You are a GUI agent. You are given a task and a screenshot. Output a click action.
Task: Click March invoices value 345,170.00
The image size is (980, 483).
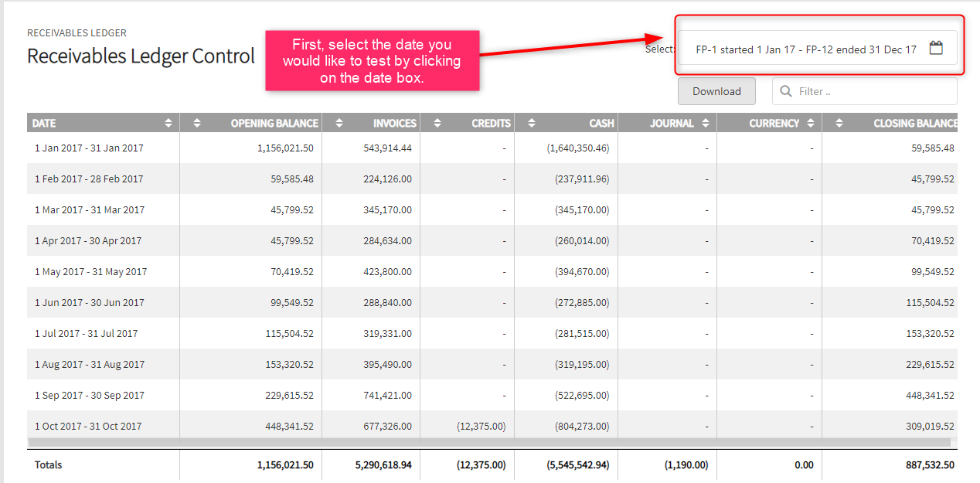pyautogui.click(x=387, y=209)
